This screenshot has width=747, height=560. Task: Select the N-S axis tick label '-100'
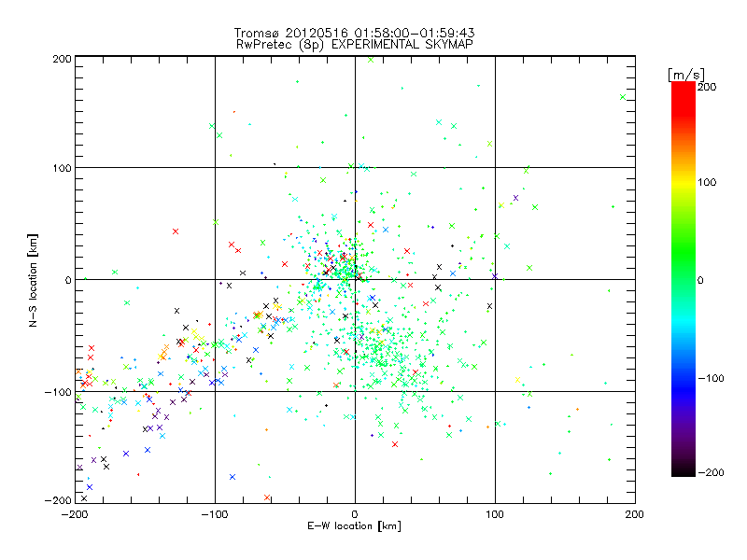coord(58,392)
